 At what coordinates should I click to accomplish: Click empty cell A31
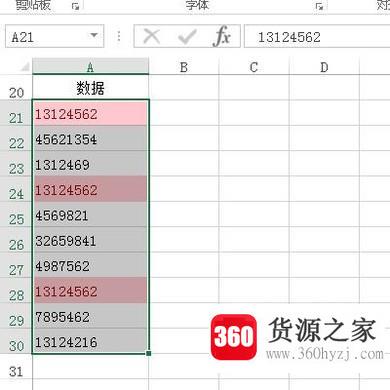[x=90, y=366]
